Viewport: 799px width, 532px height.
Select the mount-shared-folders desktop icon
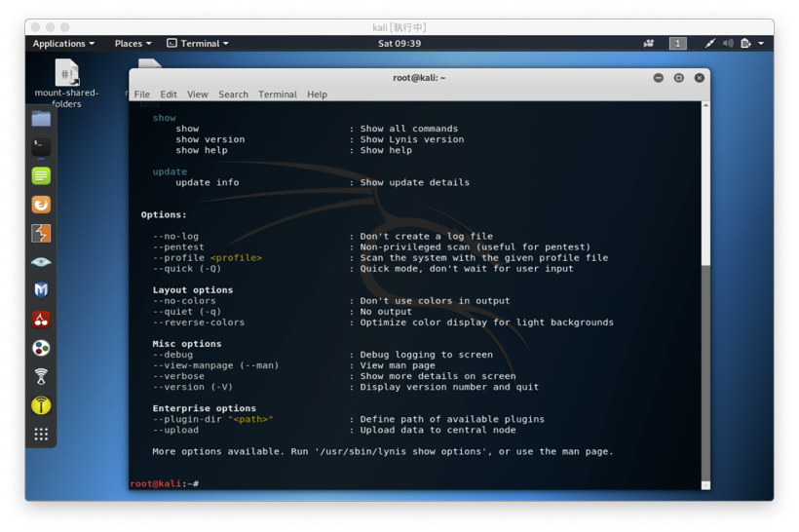tap(66, 83)
